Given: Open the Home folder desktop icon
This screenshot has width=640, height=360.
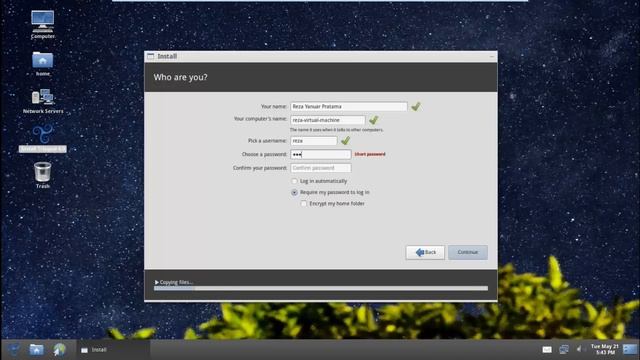Looking at the screenshot, I should pos(42,64).
